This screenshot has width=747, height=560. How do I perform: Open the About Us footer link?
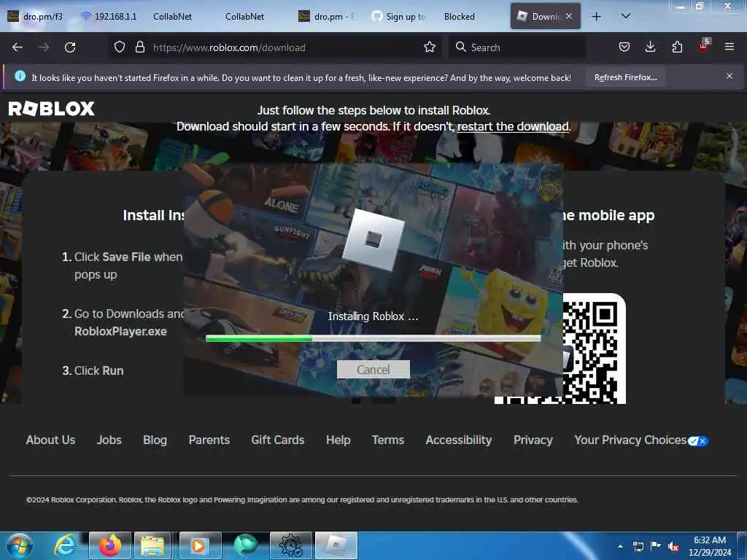(x=50, y=440)
